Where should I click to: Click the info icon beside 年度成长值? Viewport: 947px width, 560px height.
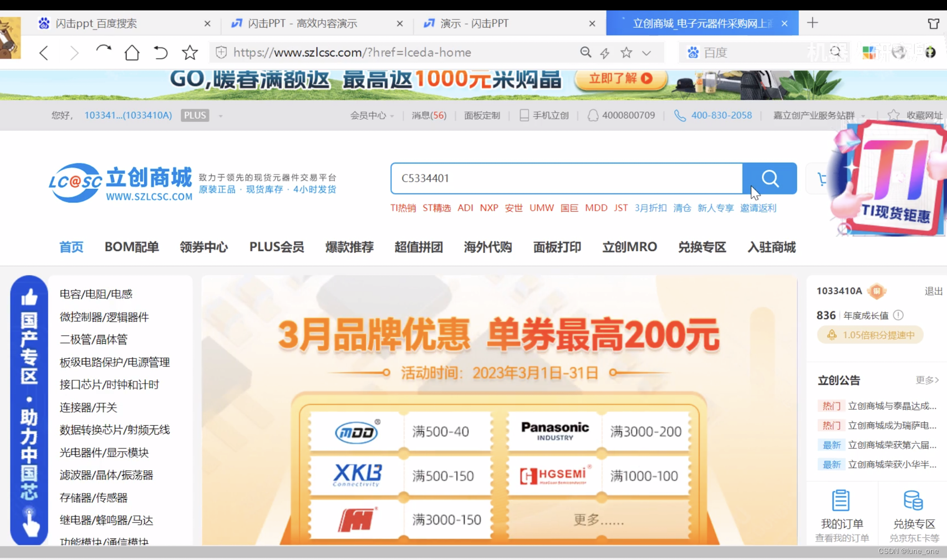[898, 315]
